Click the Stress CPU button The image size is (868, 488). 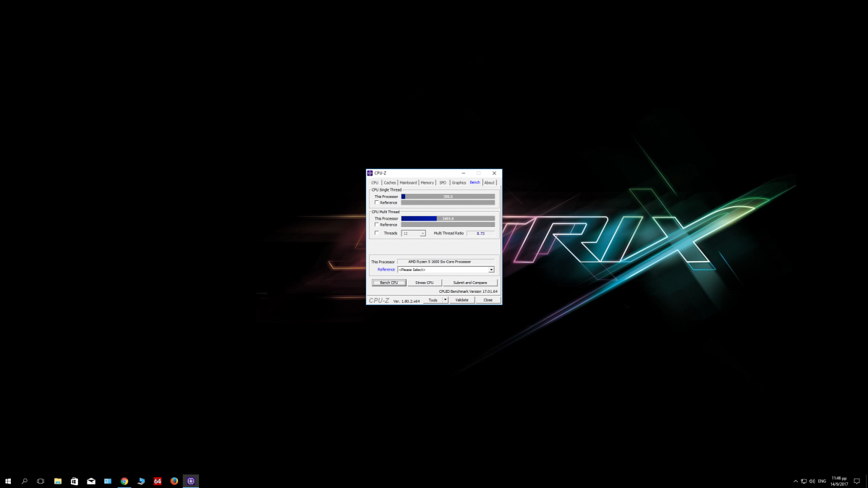pos(425,283)
